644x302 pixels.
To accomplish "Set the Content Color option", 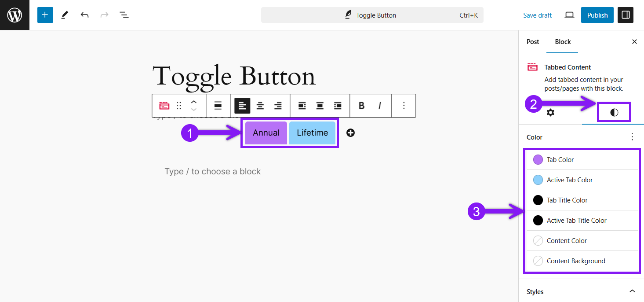I will 582,241.
